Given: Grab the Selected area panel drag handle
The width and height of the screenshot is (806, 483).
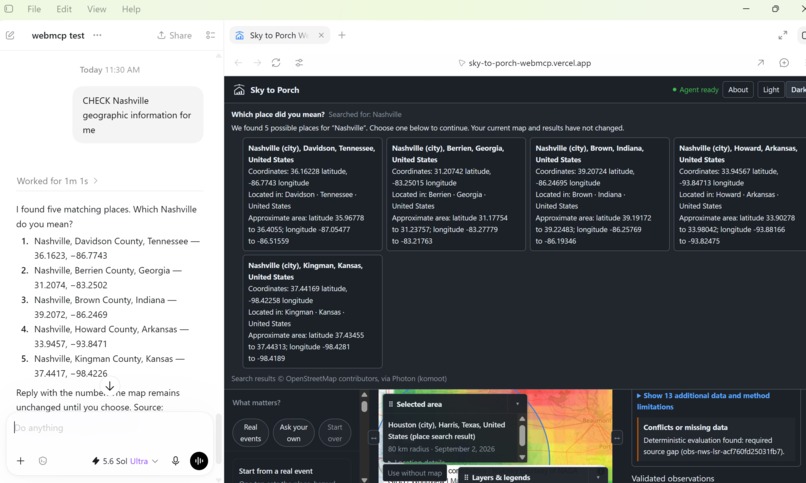Looking at the screenshot, I should tap(391, 404).
